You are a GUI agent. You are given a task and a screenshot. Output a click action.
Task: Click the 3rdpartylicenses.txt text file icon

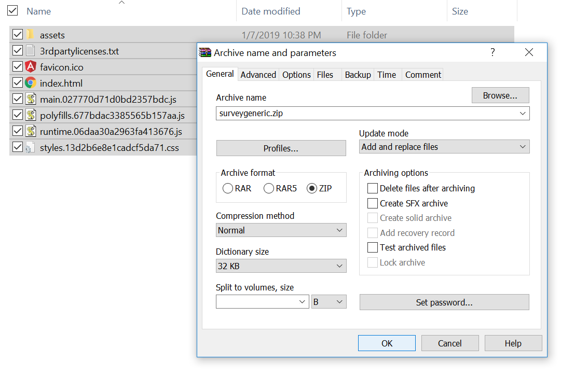[31, 51]
